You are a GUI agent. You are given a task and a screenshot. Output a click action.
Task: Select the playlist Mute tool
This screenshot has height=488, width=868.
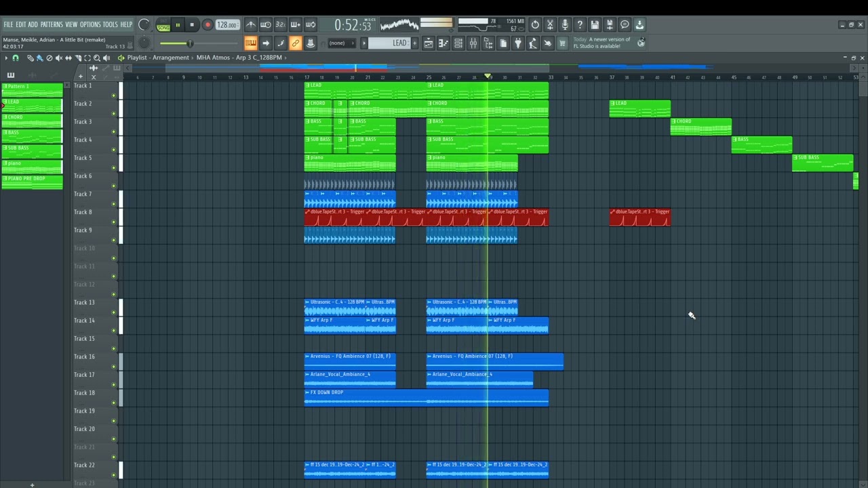[59, 58]
